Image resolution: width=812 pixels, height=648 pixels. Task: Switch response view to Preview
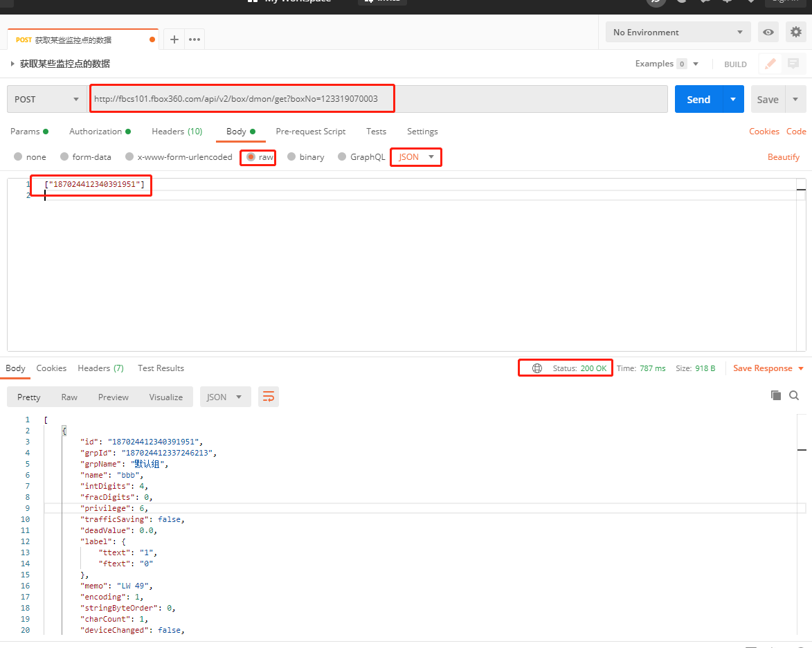coord(114,397)
